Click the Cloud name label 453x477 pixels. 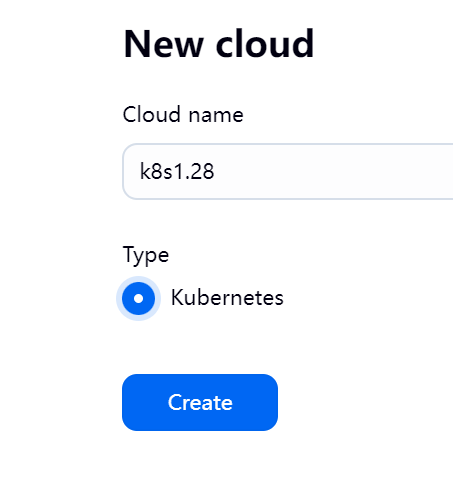click(x=183, y=115)
